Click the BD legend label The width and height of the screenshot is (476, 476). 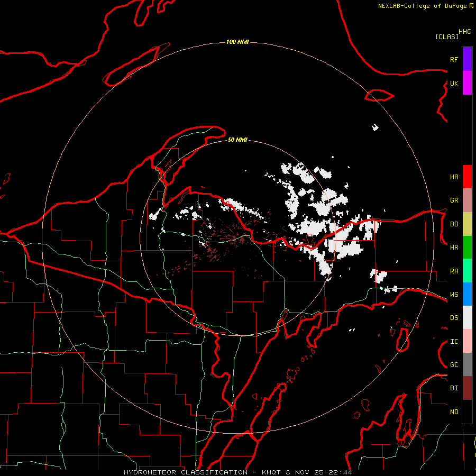(x=454, y=224)
